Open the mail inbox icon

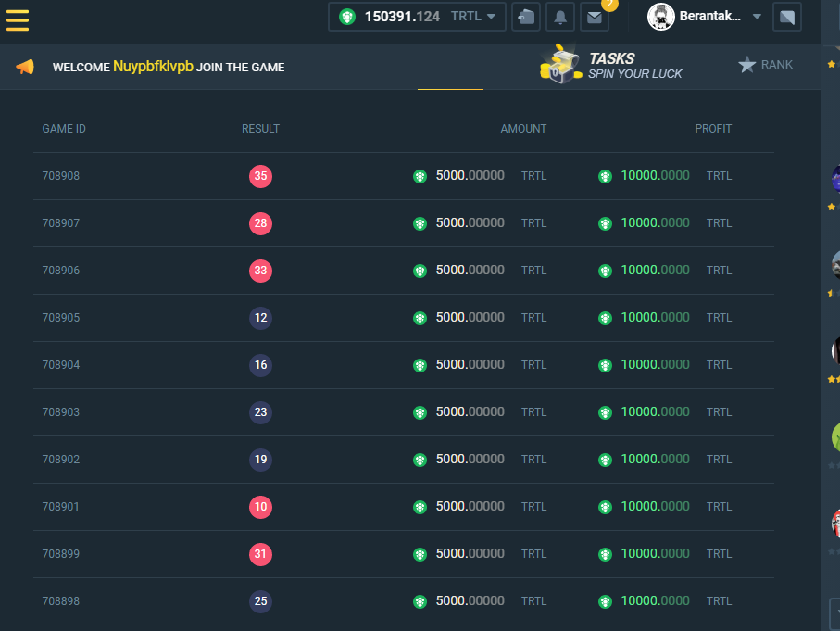coord(594,17)
